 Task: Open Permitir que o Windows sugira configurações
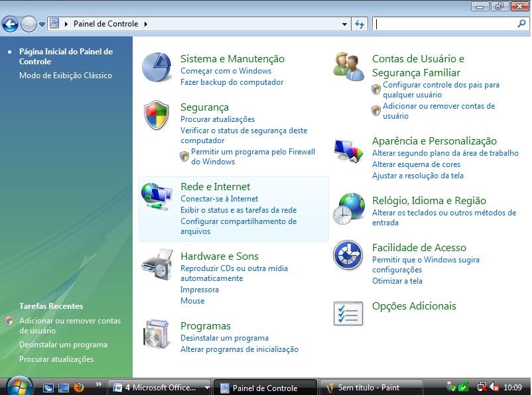point(426,265)
